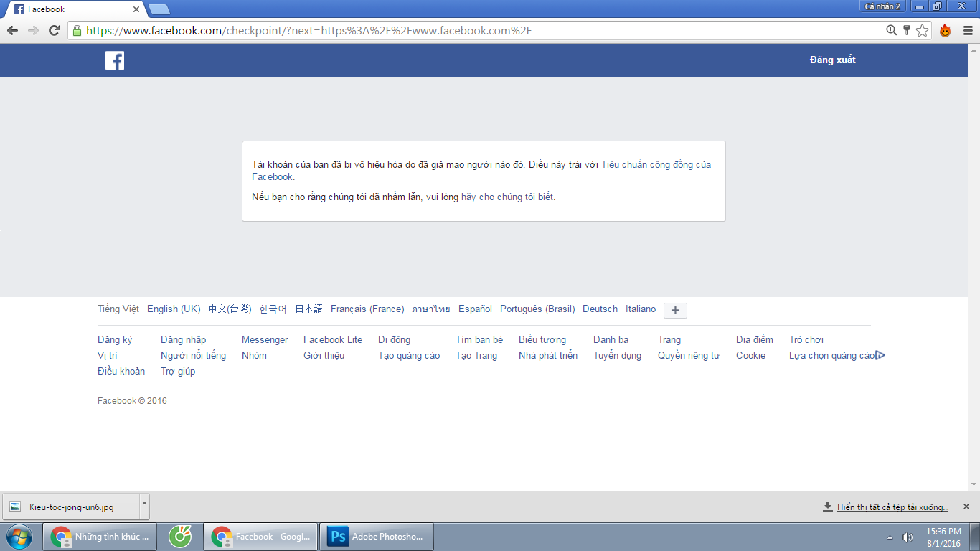
Task: Open more languages plus button
Action: (675, 311)
